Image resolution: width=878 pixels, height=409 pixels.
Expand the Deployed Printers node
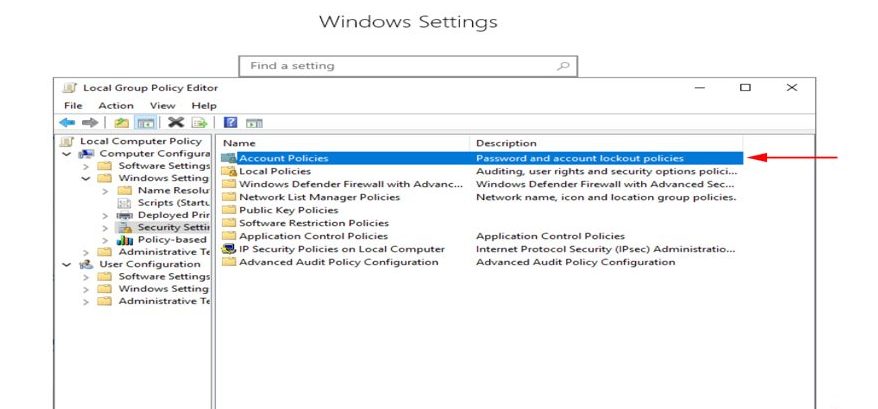pyautogui.click(x=105, y=216)
